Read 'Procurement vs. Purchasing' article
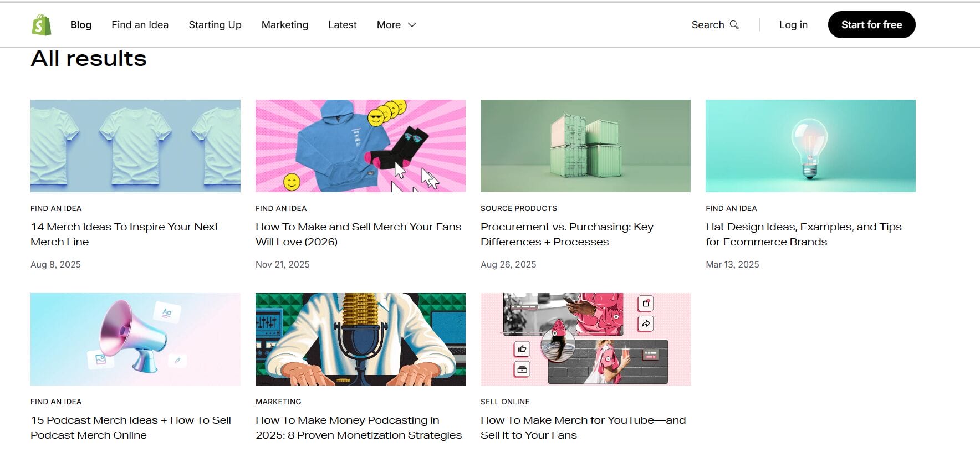The height and width of the screenshot is (452, 980). [x=566, y=234]
